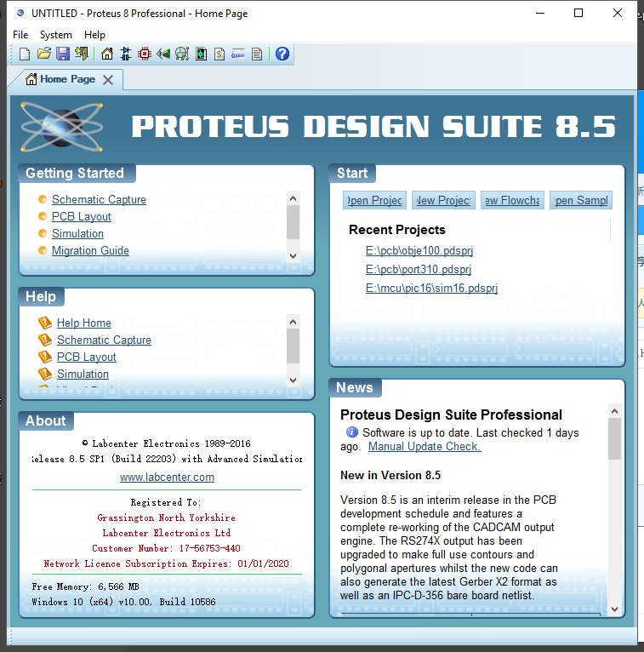Image resolution: width=644 pixels, height=652 pixels.
Task: Click the New Flowchart button in Start
Action: point(512,200)
